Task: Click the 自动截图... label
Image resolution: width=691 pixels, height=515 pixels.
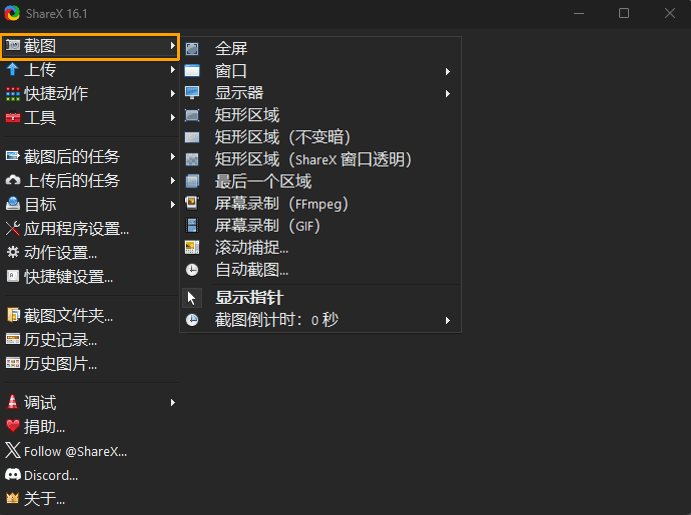Action: 252,270
